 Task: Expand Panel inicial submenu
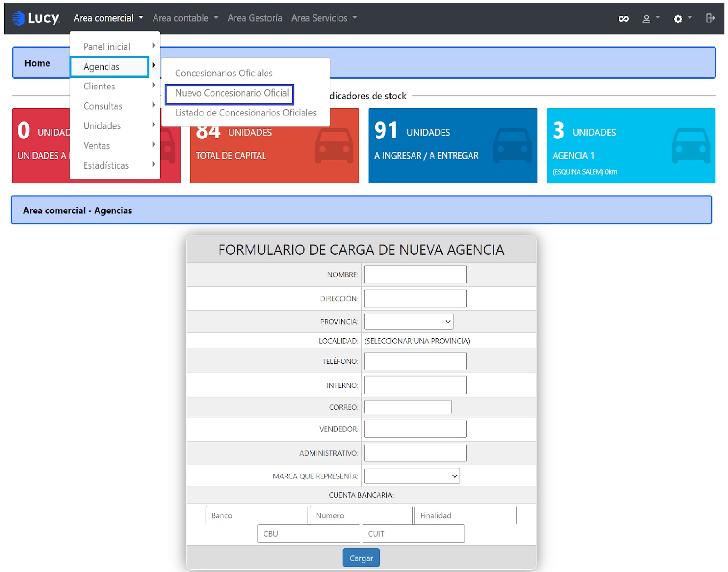tap(115, 46)
